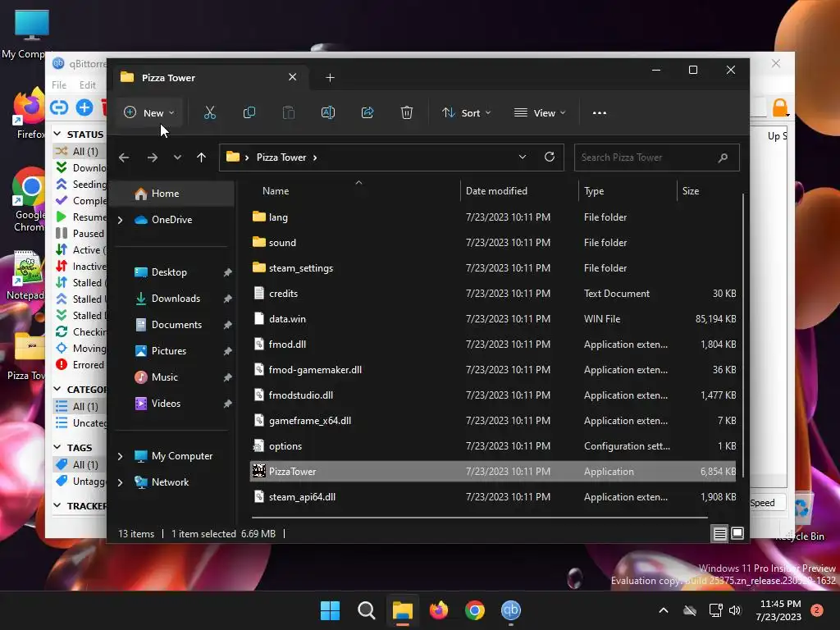Screen dimensions: 840x630
Task: Go forward using the forward arrow
Action: tap(153, 157)
